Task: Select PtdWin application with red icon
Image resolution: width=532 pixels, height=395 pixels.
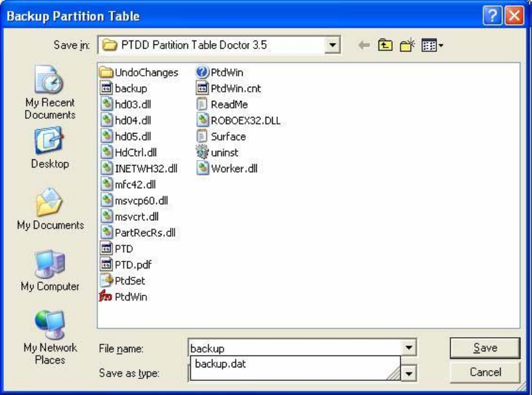Action: [123, 297]
